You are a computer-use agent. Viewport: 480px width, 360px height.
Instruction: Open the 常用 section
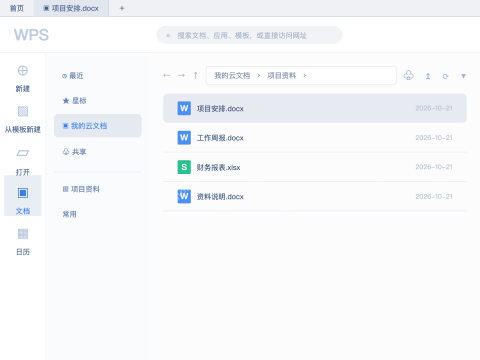69,214
